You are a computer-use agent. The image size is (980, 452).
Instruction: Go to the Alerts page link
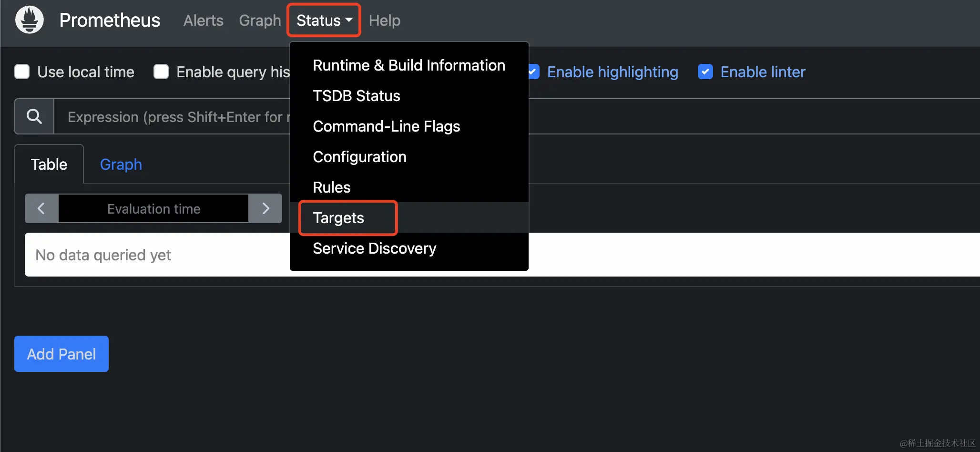[x=203, y=21]
